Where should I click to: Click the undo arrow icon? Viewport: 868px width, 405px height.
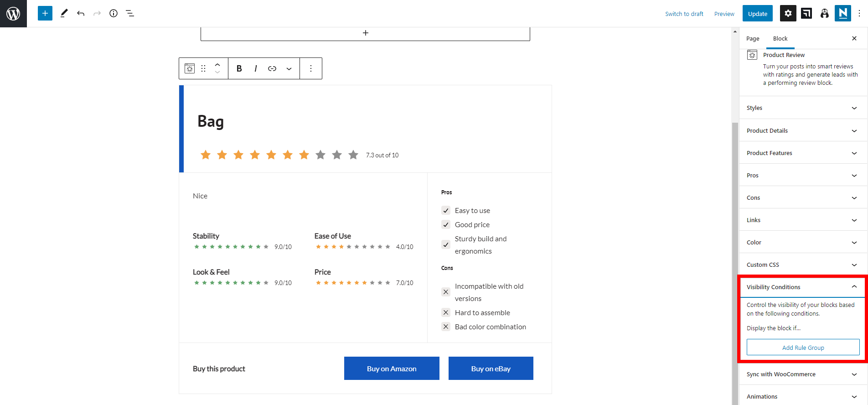tap(81, 14)
